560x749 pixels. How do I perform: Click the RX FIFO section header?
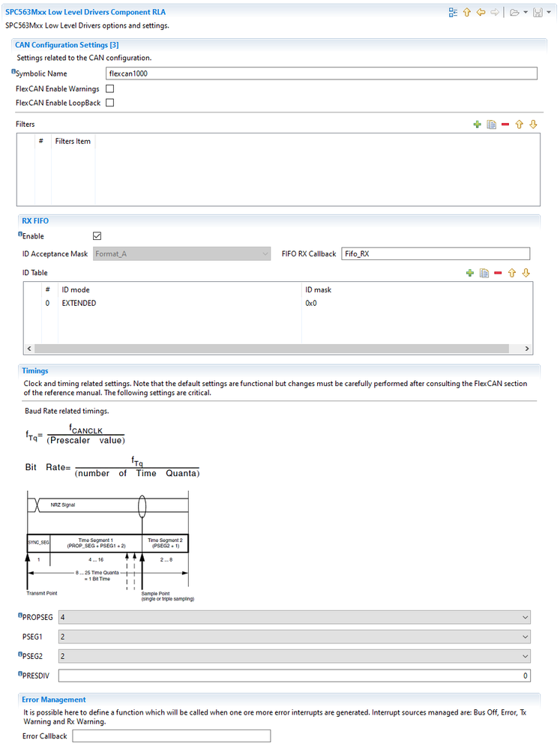[x=35, y=220]
